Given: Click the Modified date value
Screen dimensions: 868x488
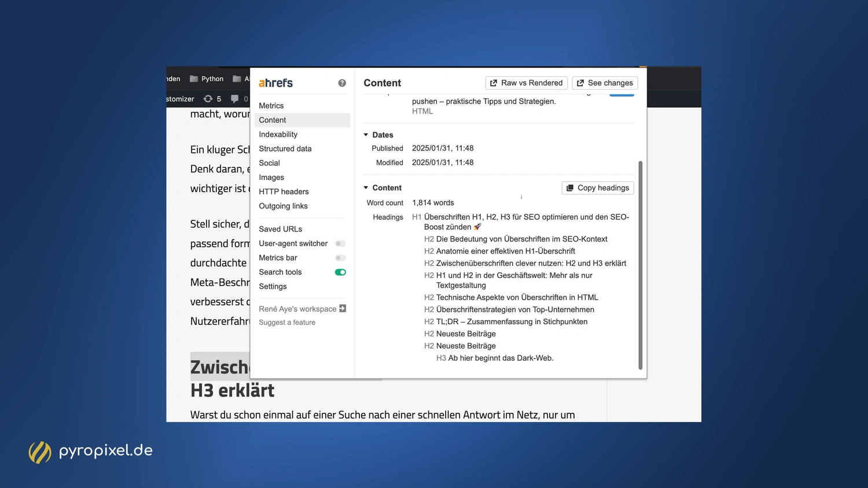Looking at the screenshot, I should (443, 163).
